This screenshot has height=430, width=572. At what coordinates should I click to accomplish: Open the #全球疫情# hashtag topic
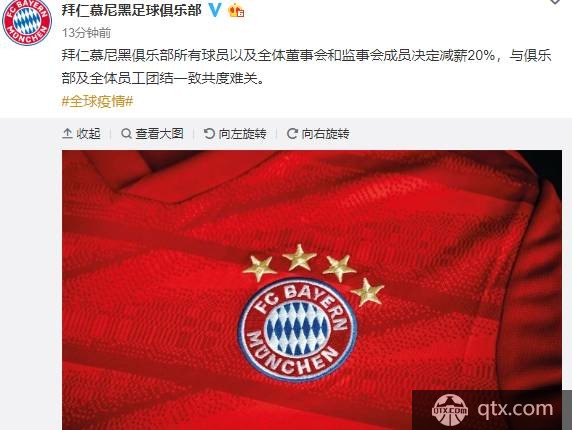(x=97, y=101)
